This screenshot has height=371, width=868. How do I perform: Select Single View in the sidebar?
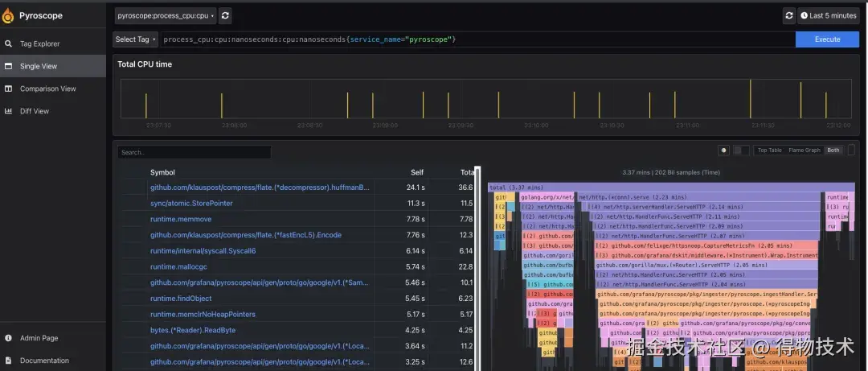click(53, 66)
